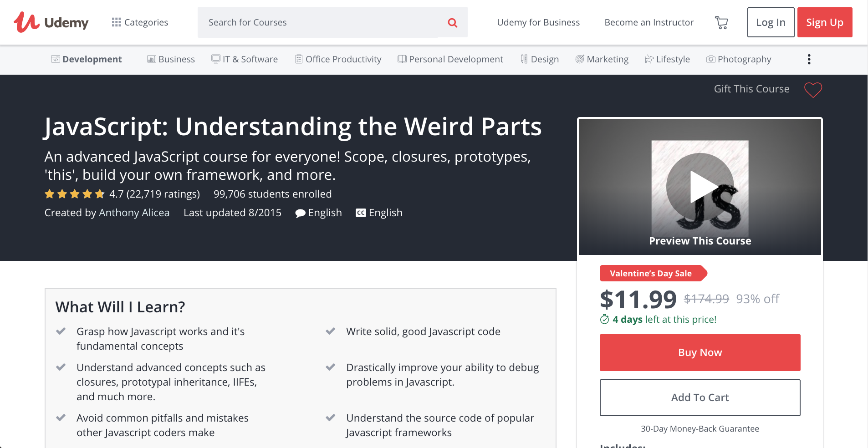Viewport: 868px width, 448px height.
Task: Click the Add To Cart button
Action: click(700, 397)
